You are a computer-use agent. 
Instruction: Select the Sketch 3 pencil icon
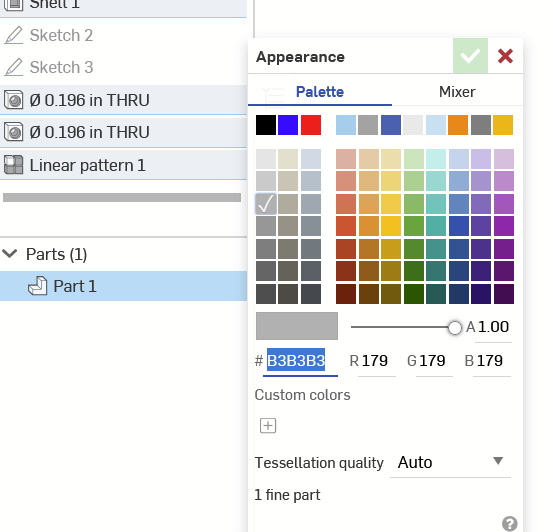click(13, 67)
